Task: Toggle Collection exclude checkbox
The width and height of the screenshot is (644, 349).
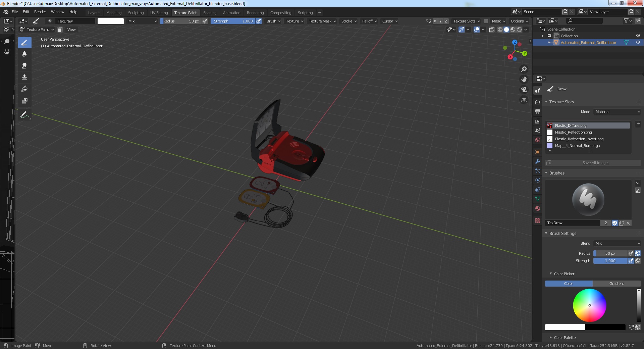Action: coord(549,36)
